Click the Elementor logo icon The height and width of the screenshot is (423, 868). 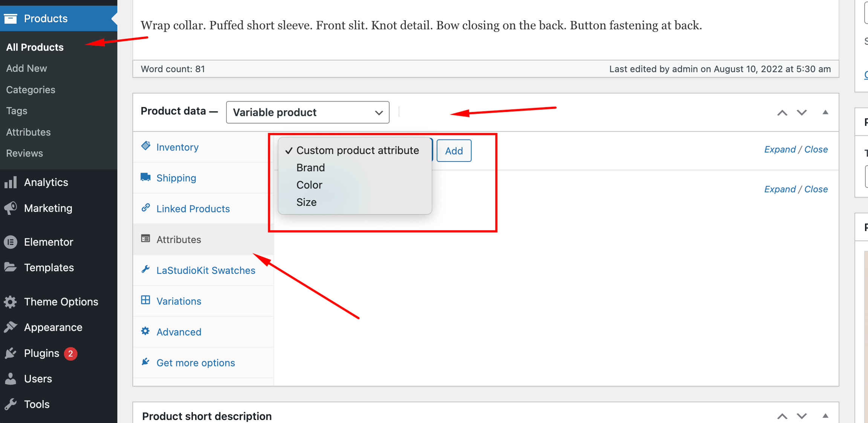click(x=11, y=242)
